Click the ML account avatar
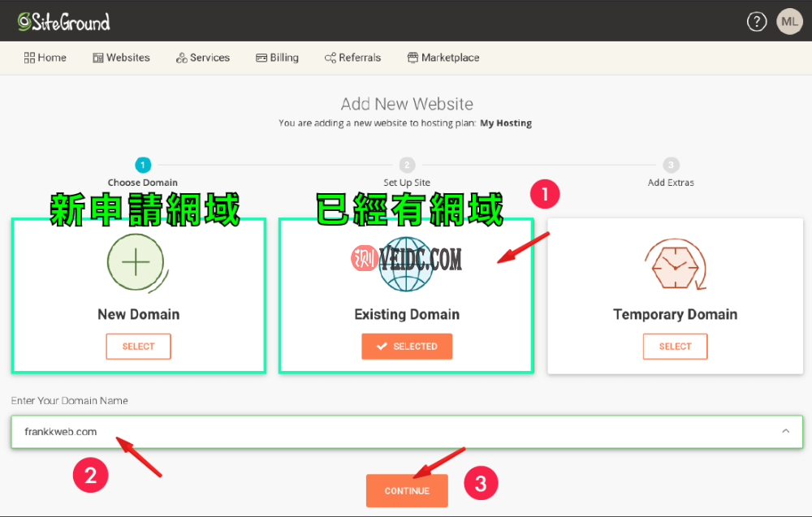Image resolution: width=812 pixels, height=517 pixels. (788, 21)
